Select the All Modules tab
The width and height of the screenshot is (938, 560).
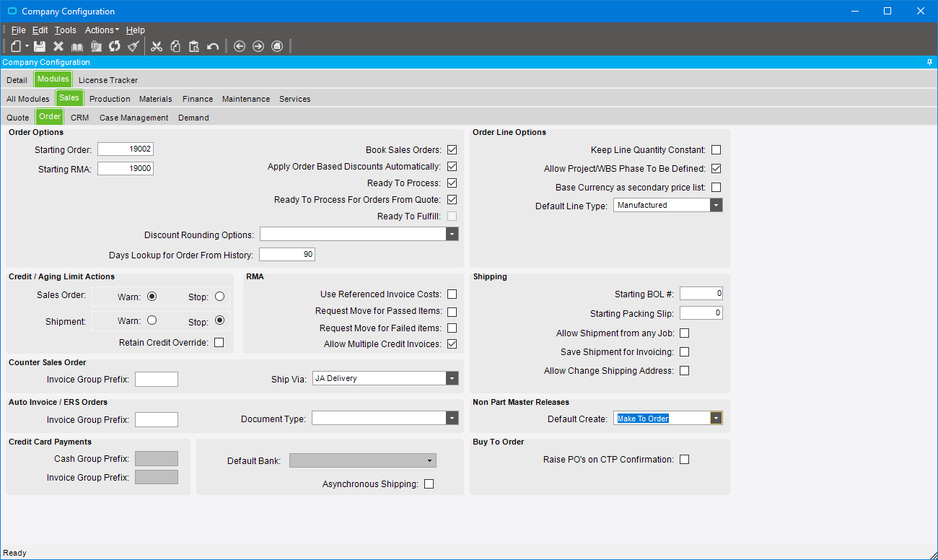click(28, 99)
